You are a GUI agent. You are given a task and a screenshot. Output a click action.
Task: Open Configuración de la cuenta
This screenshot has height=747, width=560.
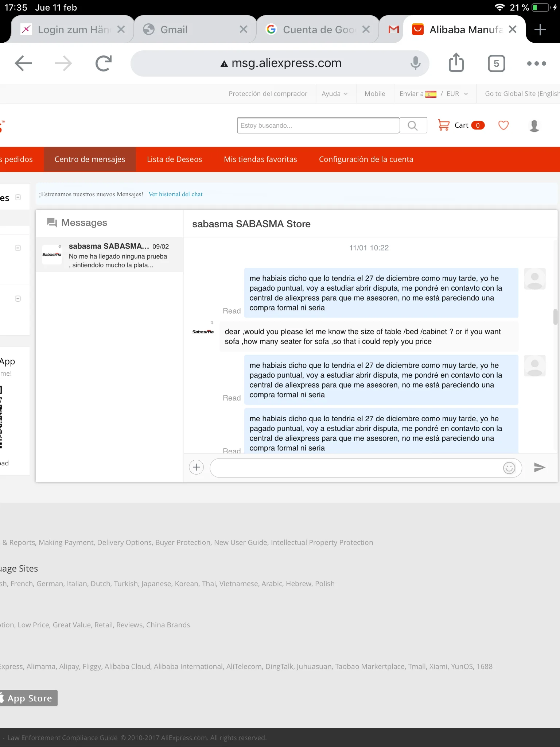(x=366, y=159)
